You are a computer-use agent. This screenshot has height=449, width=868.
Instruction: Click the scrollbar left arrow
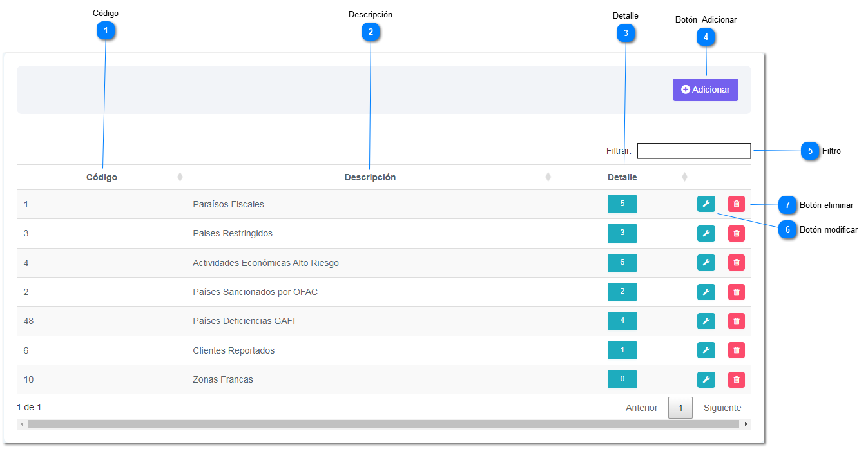(22, 425)
